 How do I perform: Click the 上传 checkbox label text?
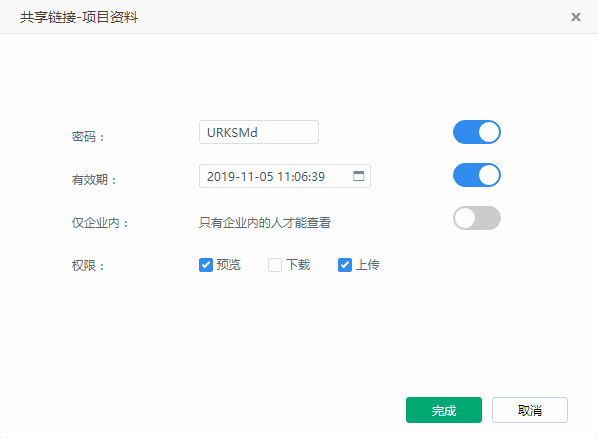pos(368,265)
